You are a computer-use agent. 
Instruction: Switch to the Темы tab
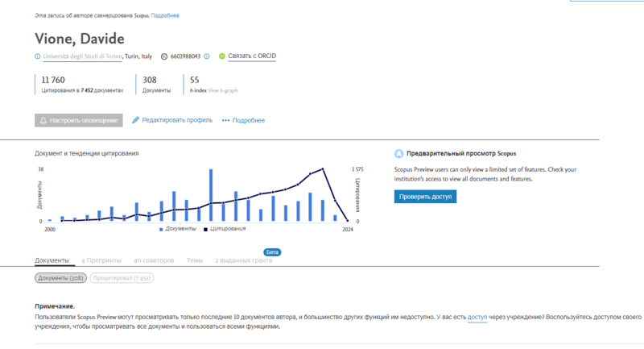[x=195, y=260]
